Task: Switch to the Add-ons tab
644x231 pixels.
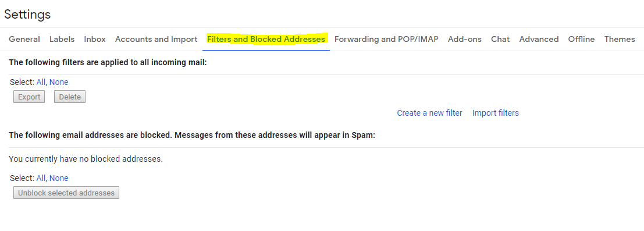Action: (x=464, y=39)
